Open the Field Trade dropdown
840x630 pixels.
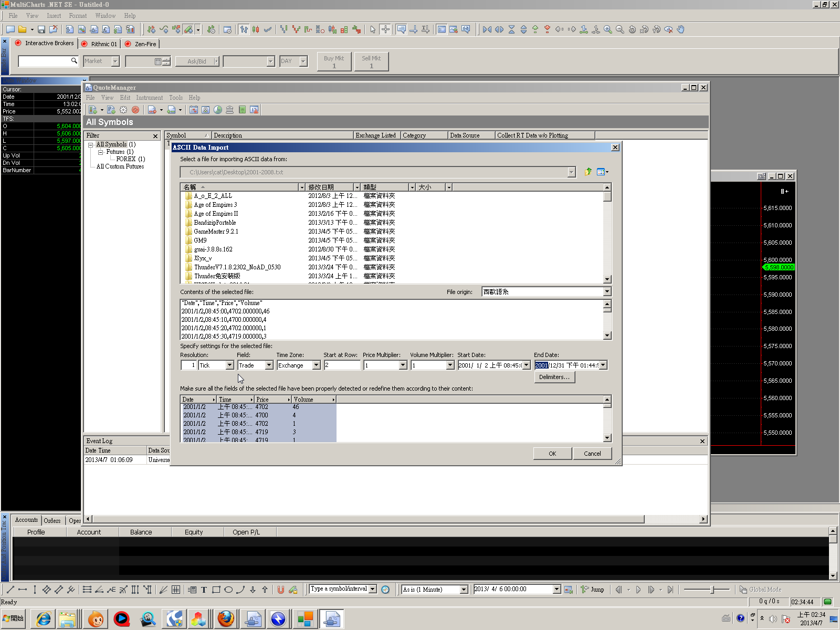[x=269, y=365]
